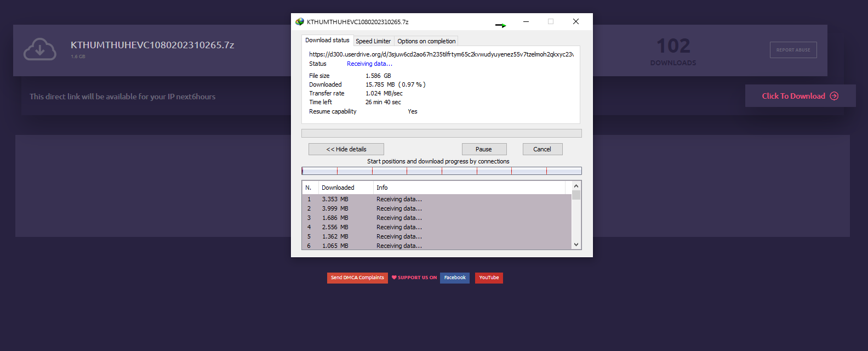Click the direct link availability notice text
Screen dimensions: 868x351
click(122, 97)
